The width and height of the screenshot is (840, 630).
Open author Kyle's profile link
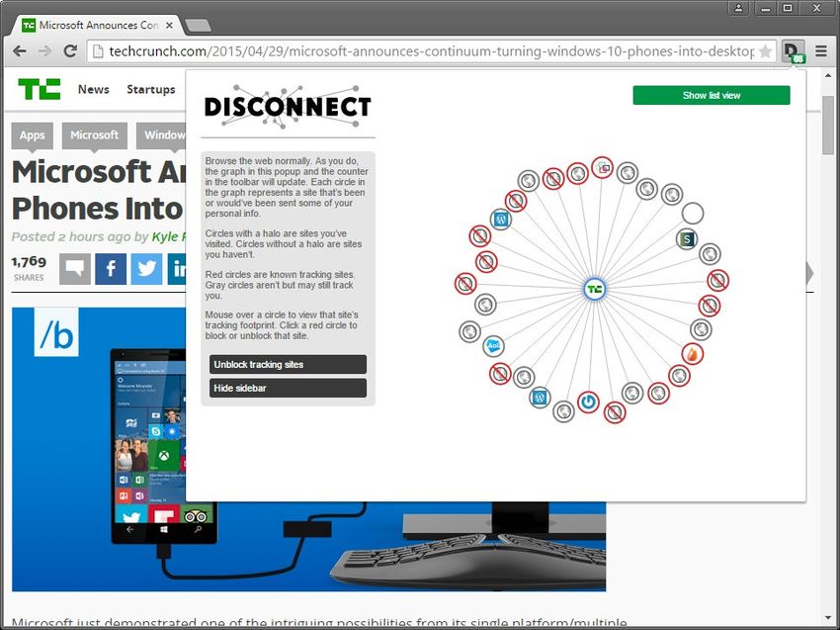pos(168,236)
